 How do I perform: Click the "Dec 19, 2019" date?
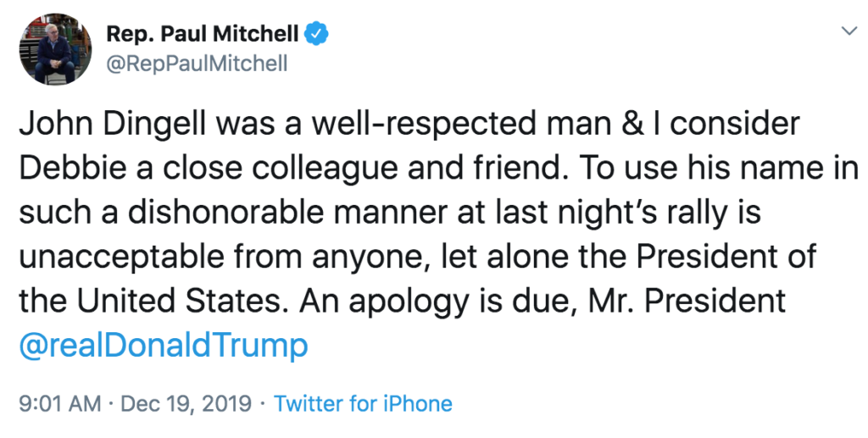tap(186, 404)
